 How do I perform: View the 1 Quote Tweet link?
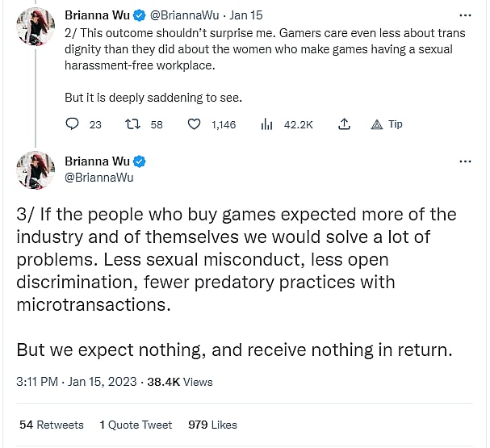pyautogui.click(x=136, y=424)
